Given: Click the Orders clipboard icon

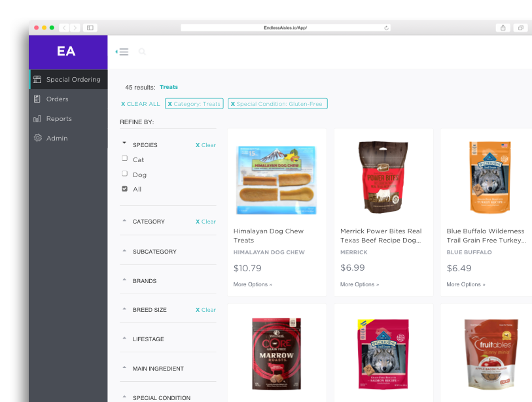Looking at the screenshot, I should [x=37, y=99].
